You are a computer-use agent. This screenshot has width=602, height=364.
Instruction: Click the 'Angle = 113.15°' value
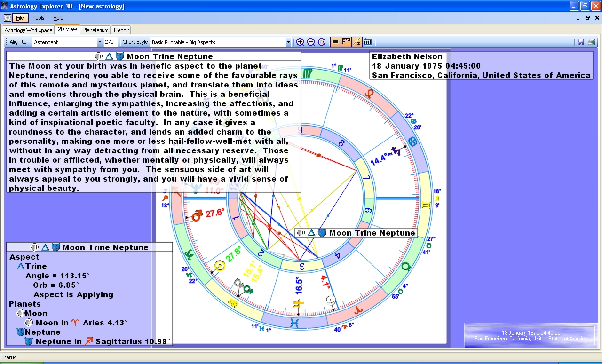pos(57,276)
